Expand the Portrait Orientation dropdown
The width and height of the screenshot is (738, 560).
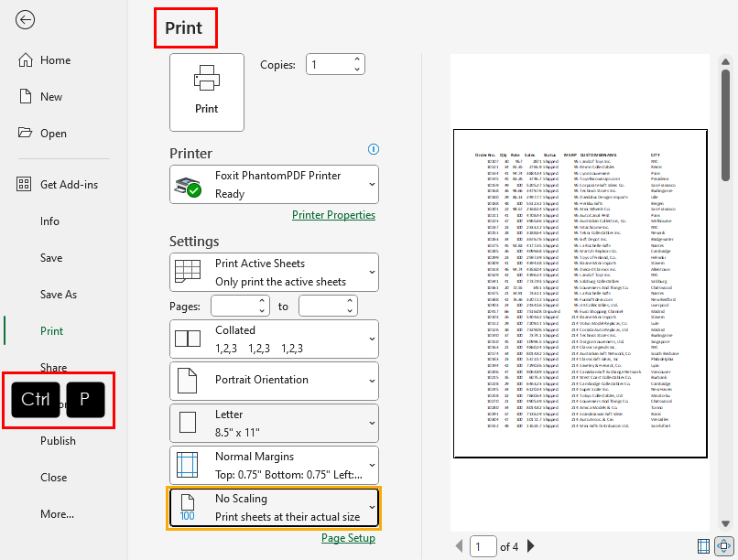pyautogui.click(x=274, y=381)
